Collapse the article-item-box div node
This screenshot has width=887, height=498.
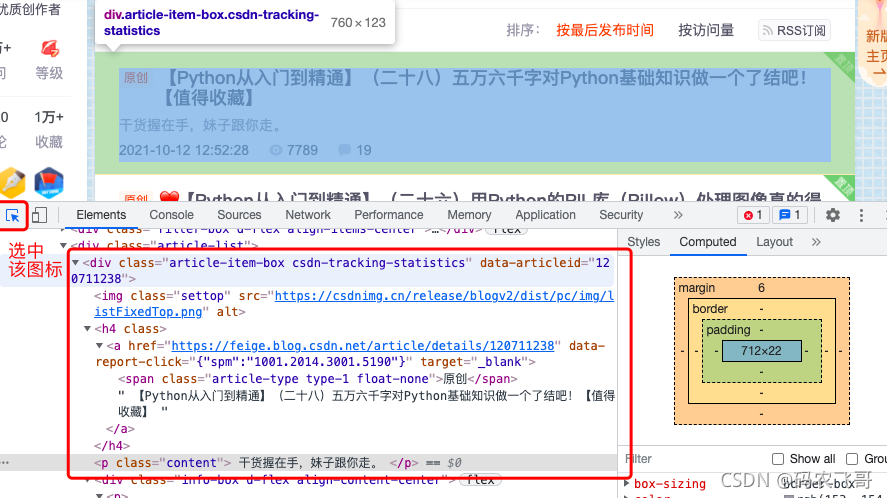[75, 263]
